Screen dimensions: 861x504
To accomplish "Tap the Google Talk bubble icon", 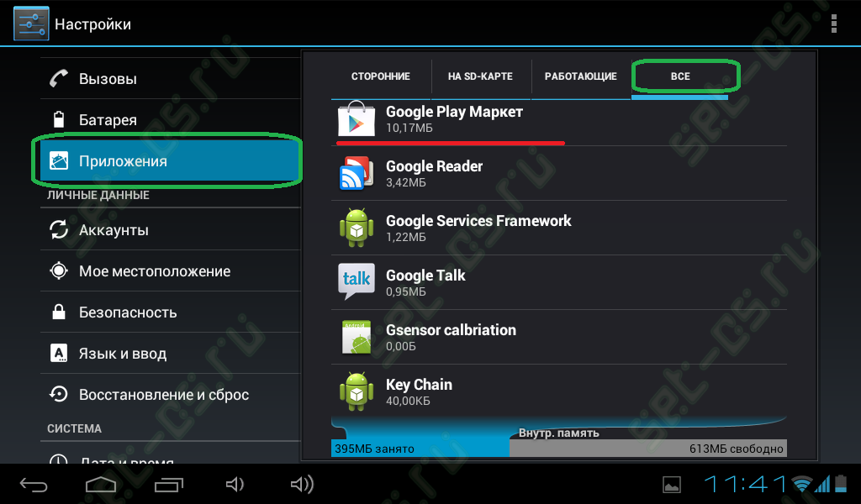I will [x=357, y=281].
